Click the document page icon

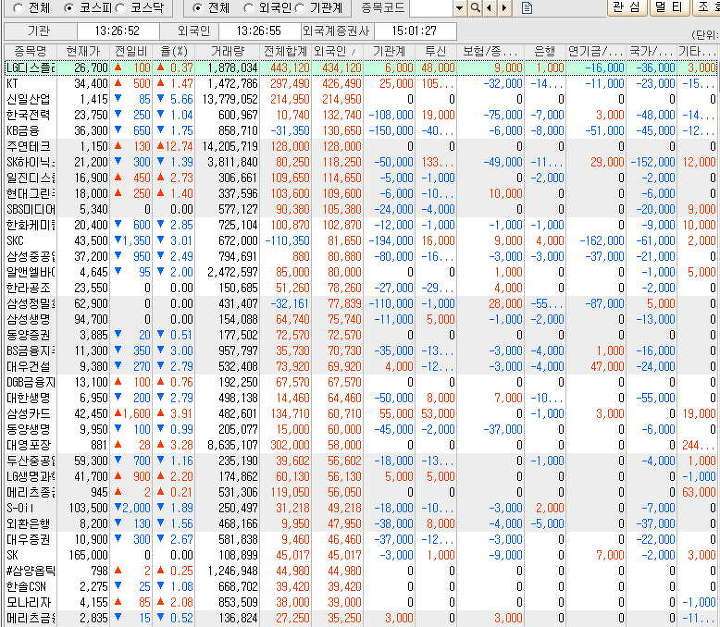527,8
